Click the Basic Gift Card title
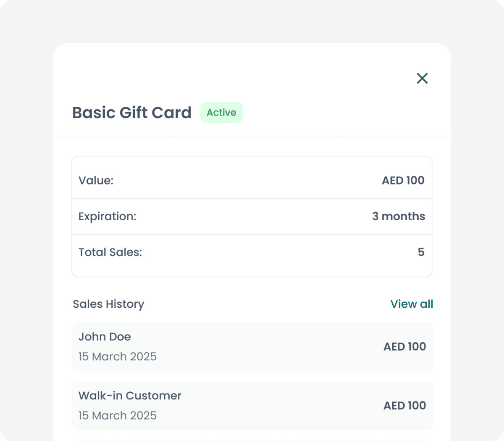 pos(131,112)
